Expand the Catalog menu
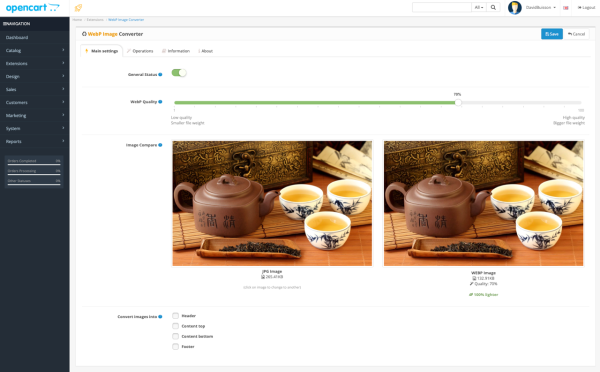The height and width of the screenshot is (372, 600). click(34, 51)
